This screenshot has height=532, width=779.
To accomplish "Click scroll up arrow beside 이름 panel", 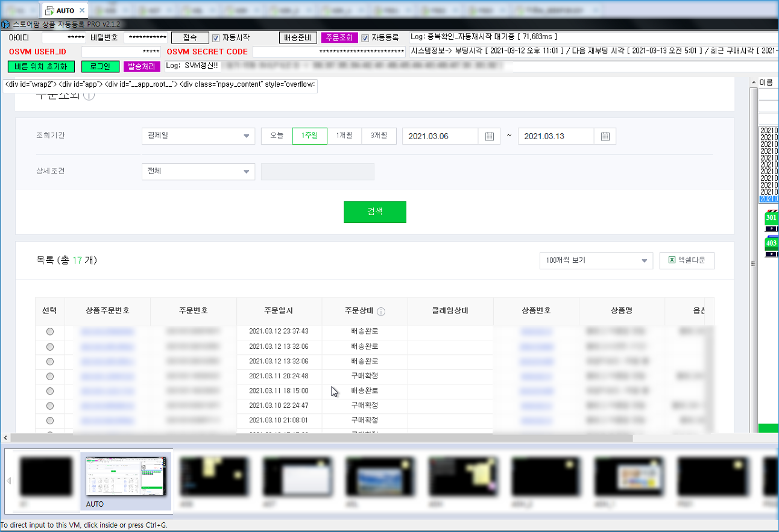I will coord(753,82).
